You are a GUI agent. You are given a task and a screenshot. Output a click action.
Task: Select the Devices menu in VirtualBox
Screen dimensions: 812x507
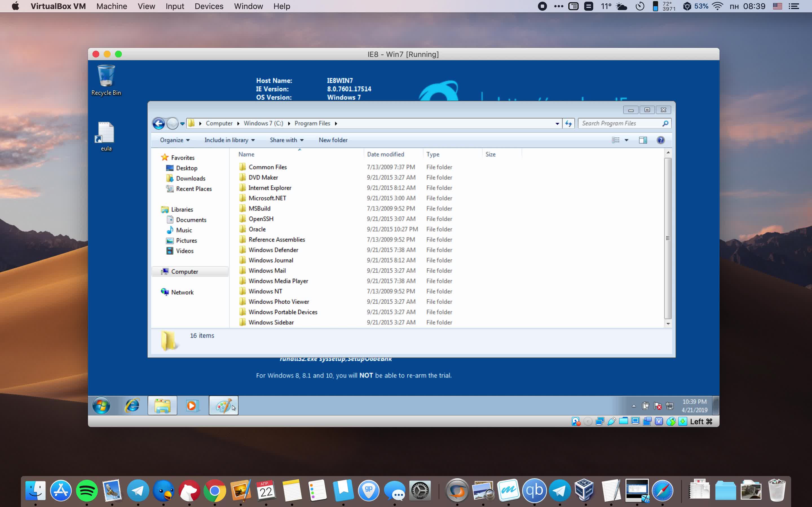coord(209,6)
